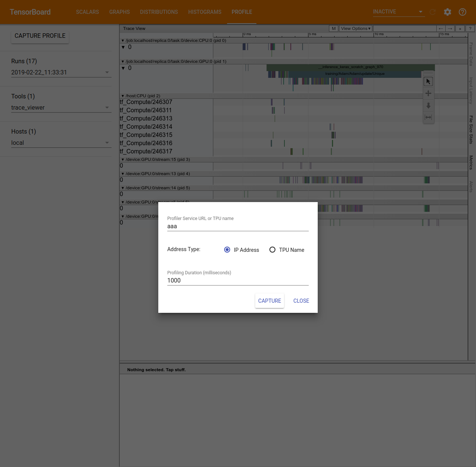Open the Runs dropdown showing 2019-02-22_11:33:31
This screenshot has height=467, width=476.
click(61, 72)
